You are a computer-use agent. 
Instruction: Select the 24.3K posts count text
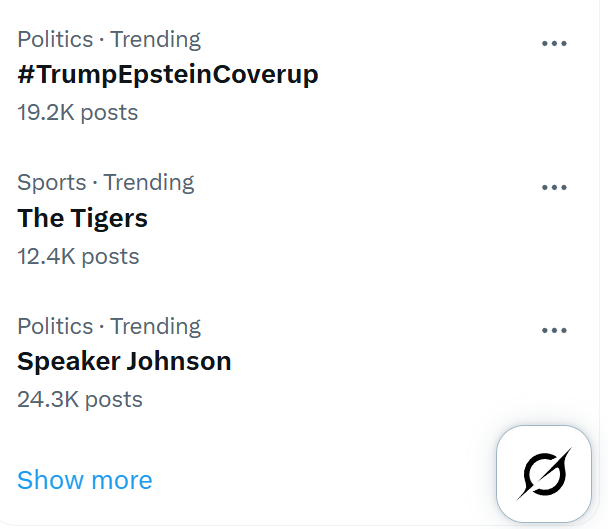[x=80, y=399]
